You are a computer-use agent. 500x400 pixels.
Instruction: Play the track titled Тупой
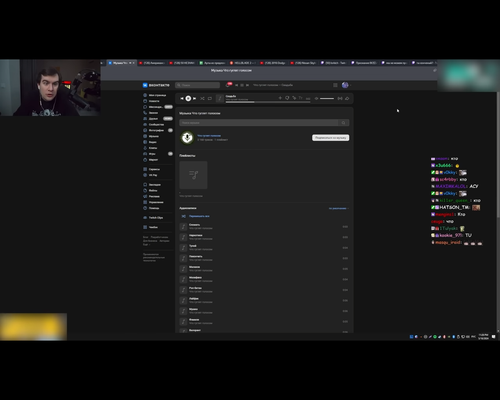[264, 248]
